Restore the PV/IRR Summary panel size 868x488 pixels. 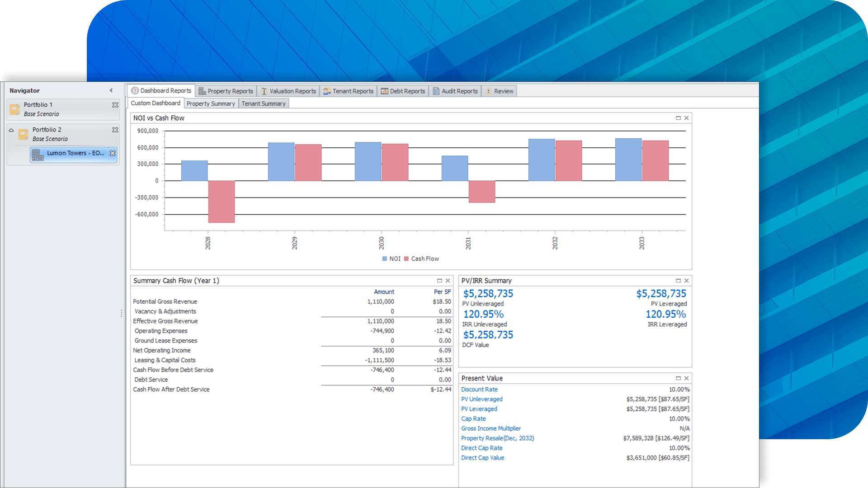(678, 280)
